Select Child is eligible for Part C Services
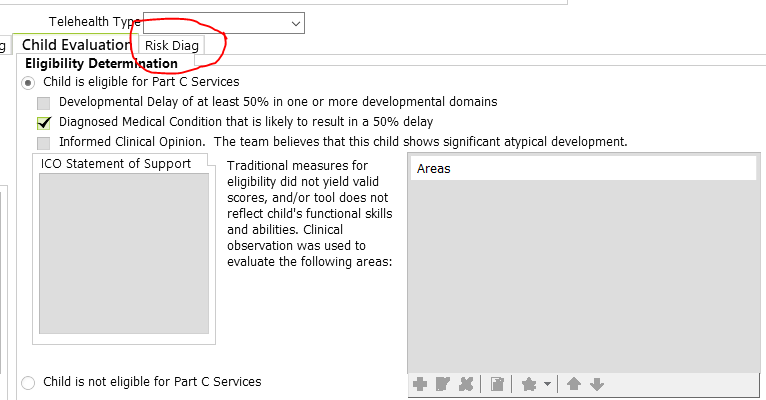 tap(28, 82)
